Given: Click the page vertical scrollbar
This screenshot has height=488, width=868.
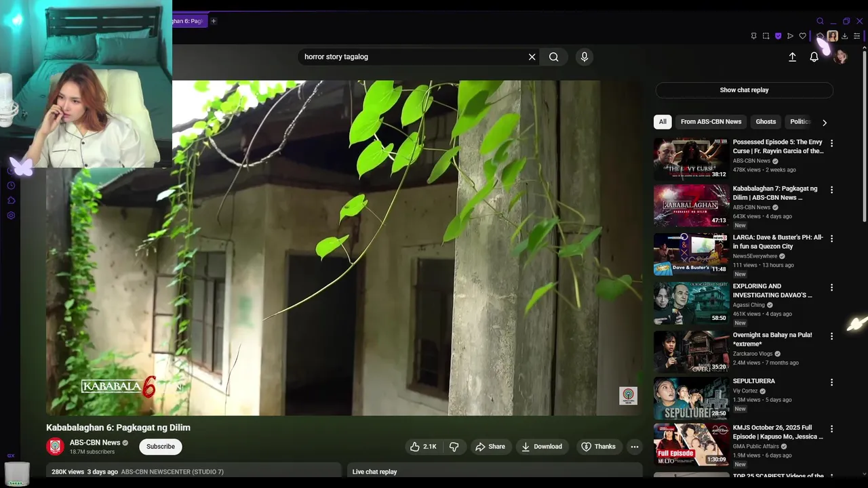Looking at the screenshot, I should tap(864, 136).
